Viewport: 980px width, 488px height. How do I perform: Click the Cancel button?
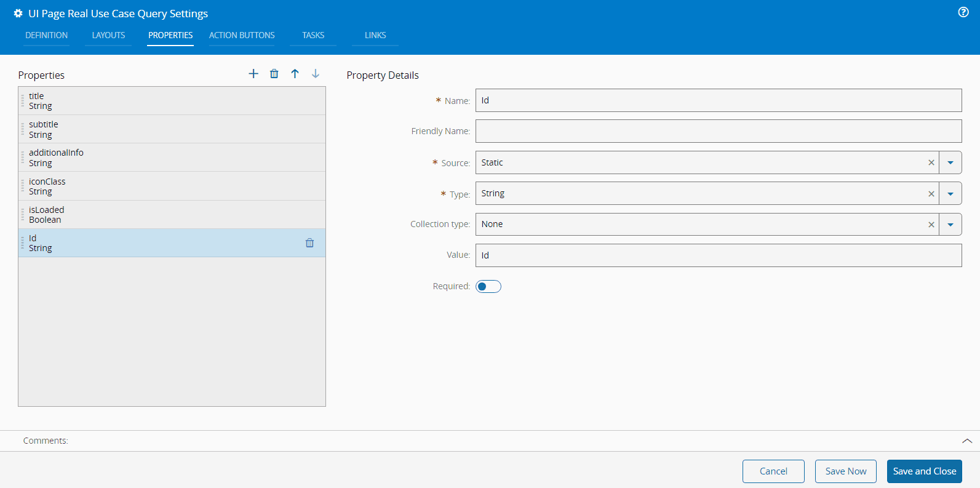click(x=773, y=471)
